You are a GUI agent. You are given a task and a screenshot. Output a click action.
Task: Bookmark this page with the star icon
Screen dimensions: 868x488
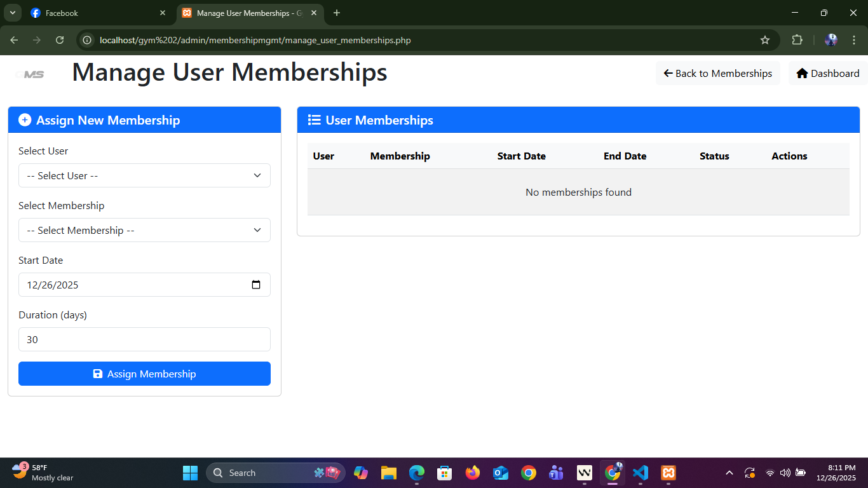pyautogui.click(x=765, y=40)
